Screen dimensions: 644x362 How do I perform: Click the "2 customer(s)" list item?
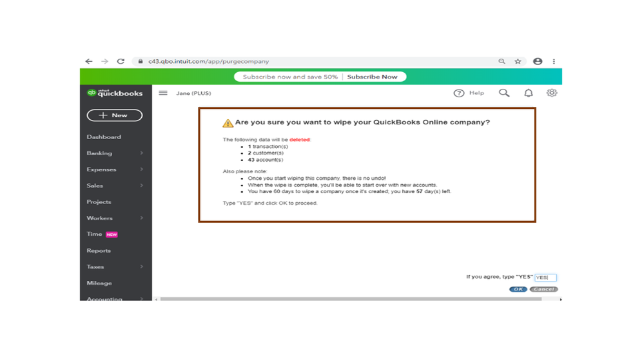[266, 153]
